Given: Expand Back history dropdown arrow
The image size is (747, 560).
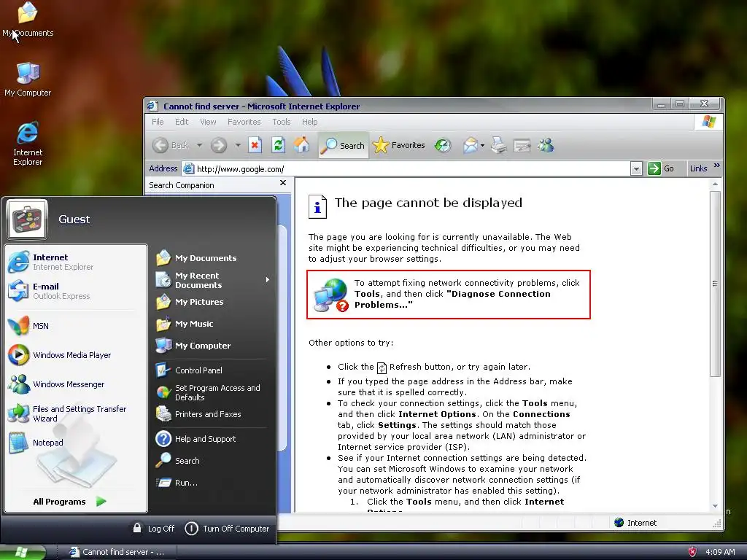Looking at the screenshot, I should (x=199, y=145).
